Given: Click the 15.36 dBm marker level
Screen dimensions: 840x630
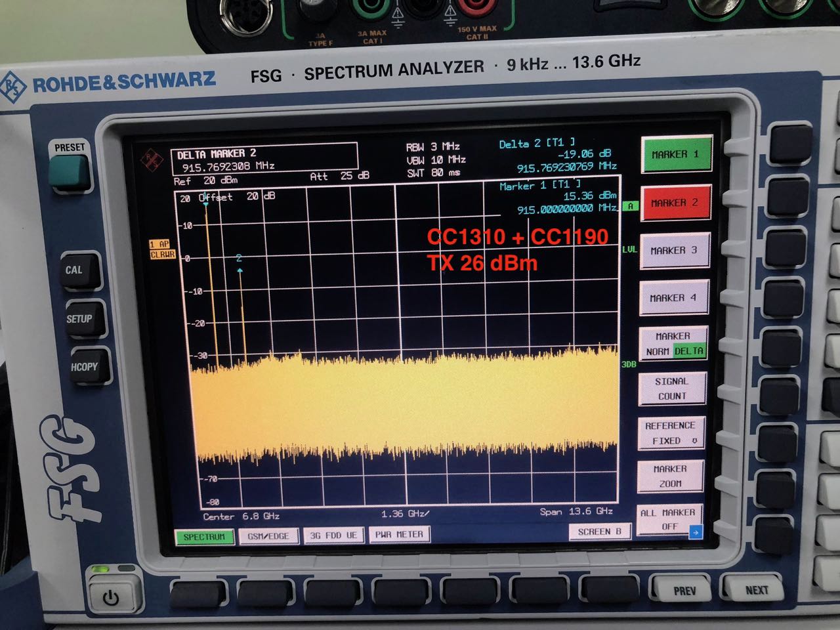Looking at the screenshot, I should (590, 196).
